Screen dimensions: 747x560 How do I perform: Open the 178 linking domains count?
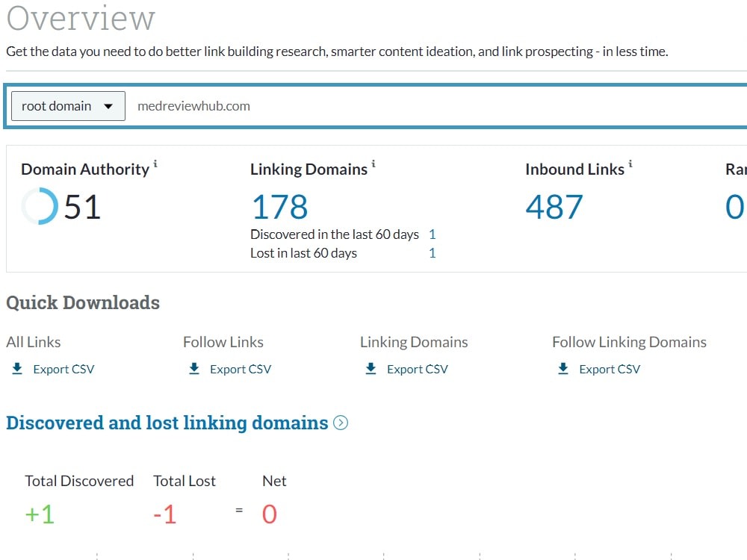(x=279, y=207)
